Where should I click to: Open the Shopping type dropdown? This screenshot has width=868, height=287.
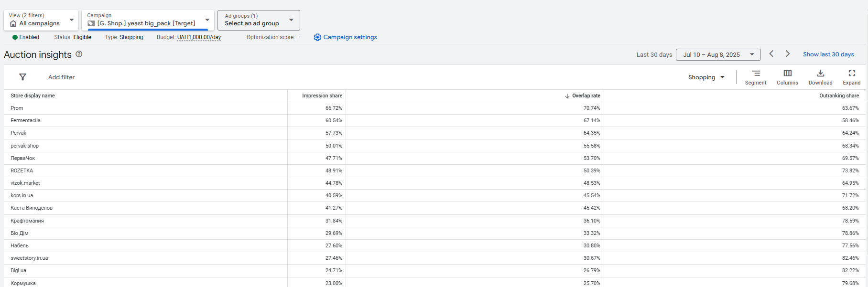(x=706, y=77)
